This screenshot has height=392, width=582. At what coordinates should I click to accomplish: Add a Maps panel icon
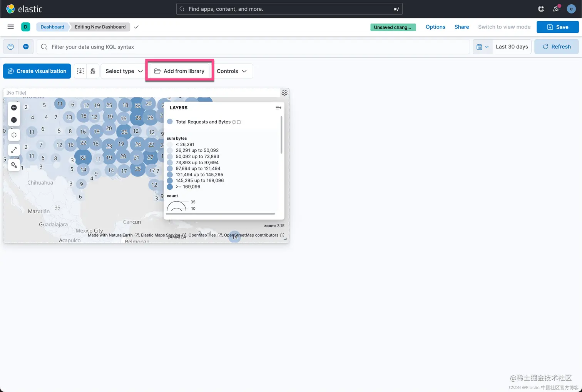point(93,71)
